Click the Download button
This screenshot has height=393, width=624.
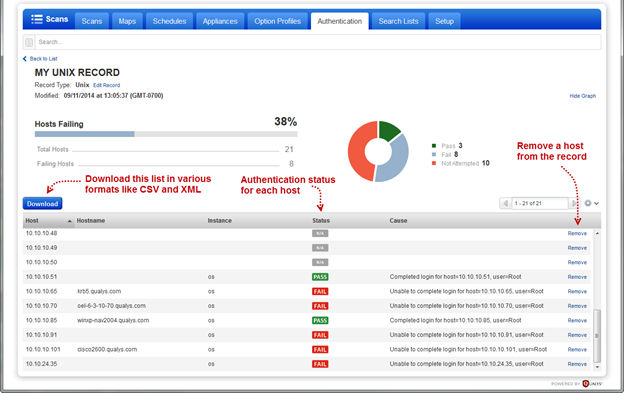click(43, 204)
